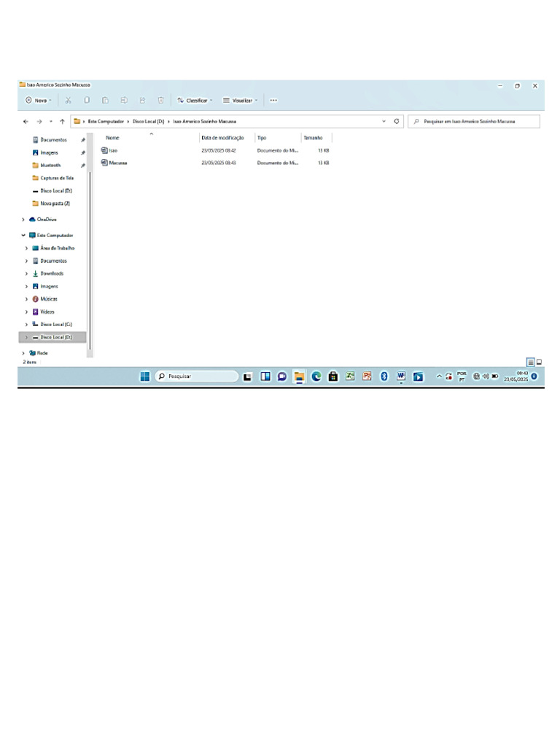560x747 pixels.
Task: Open Nova pasta (2) folder
Action: pyautogui.click(x=55, y=204)
